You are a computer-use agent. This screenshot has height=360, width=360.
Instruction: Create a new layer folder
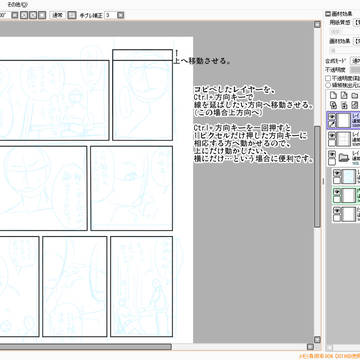point(355,96)
